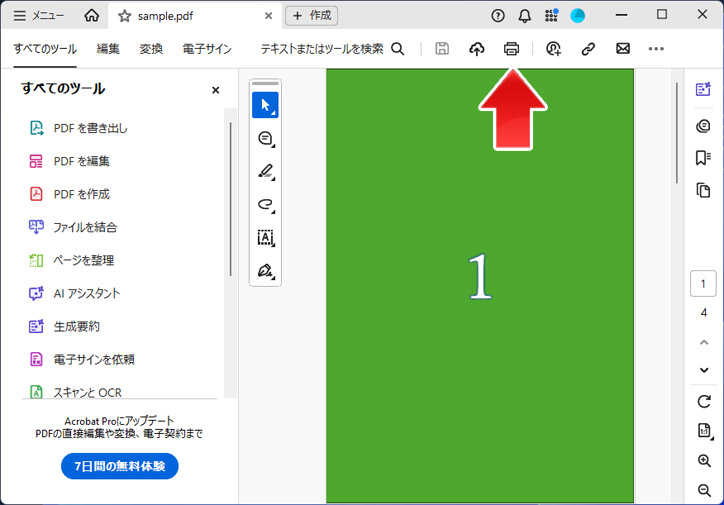Click the rotate page clockwise icon
Image resolution: width=724 pixels, height=505 pixels.
[x=704, y=402]
